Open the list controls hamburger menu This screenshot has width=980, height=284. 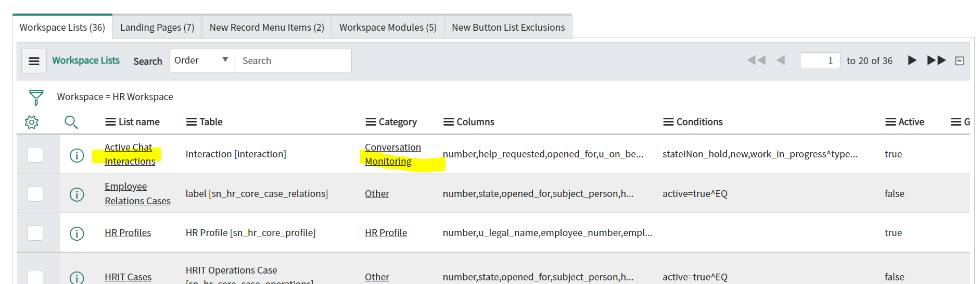click(34, 61)
